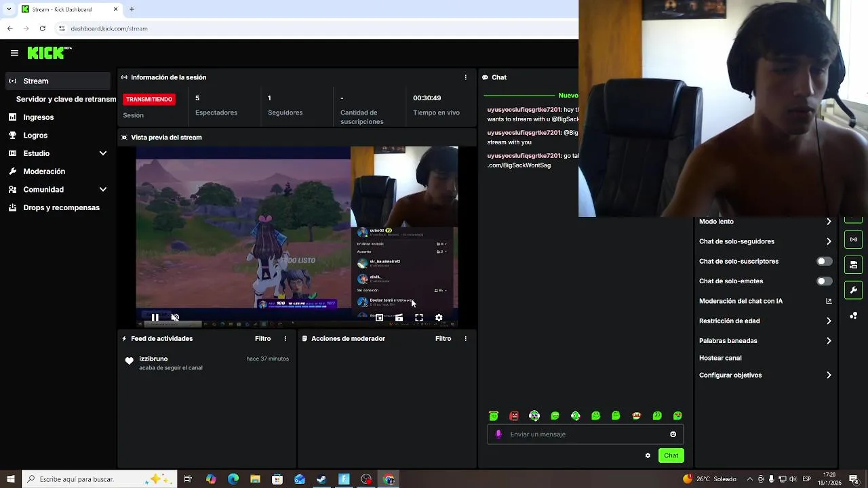Expand Chat de solo-seguidores options

tap(829, 241)
